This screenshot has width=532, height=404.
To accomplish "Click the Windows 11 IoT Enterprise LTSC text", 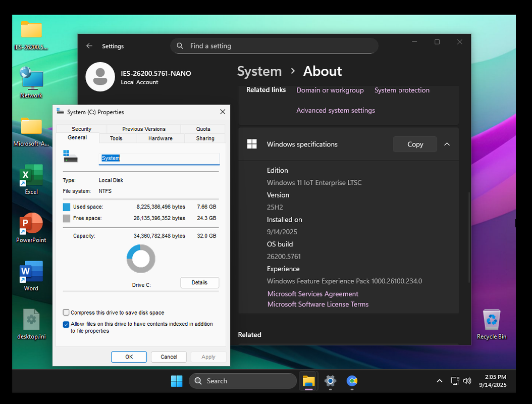I will point(314,183).
